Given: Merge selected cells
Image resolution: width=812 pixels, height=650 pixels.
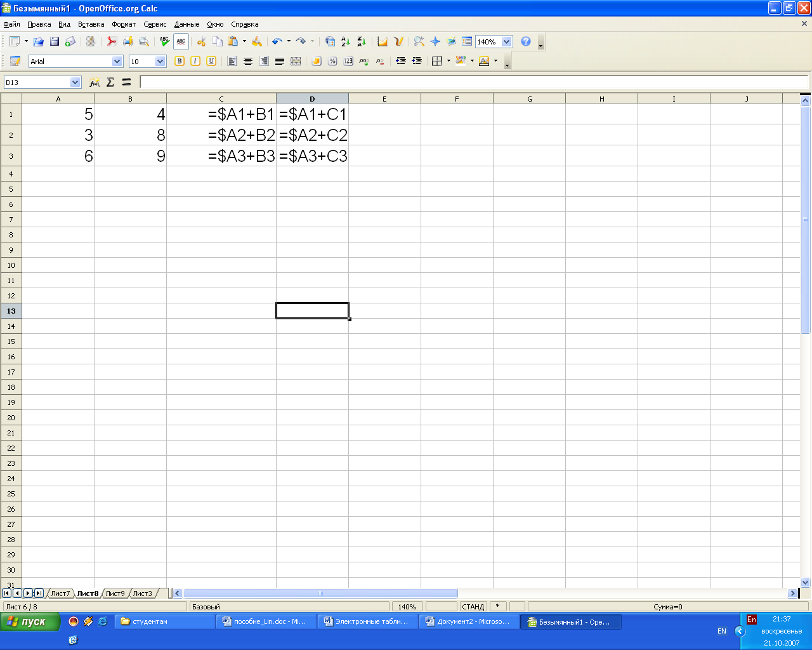Looking at the screenshot, I should (x=296, y=61).
